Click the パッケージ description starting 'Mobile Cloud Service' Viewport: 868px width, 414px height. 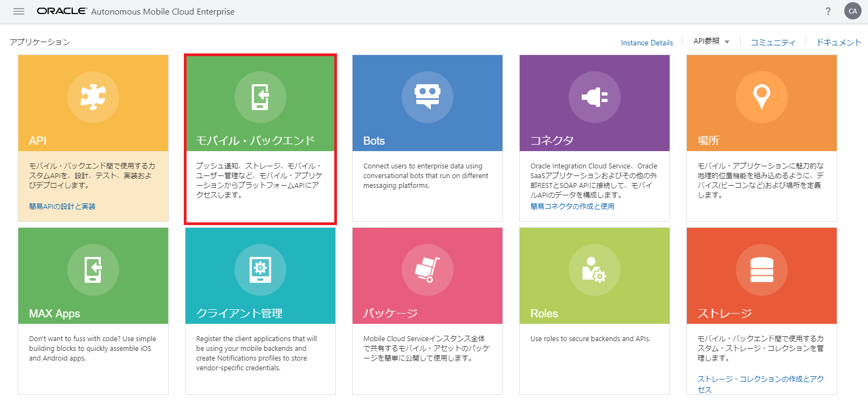pos(426,349)
